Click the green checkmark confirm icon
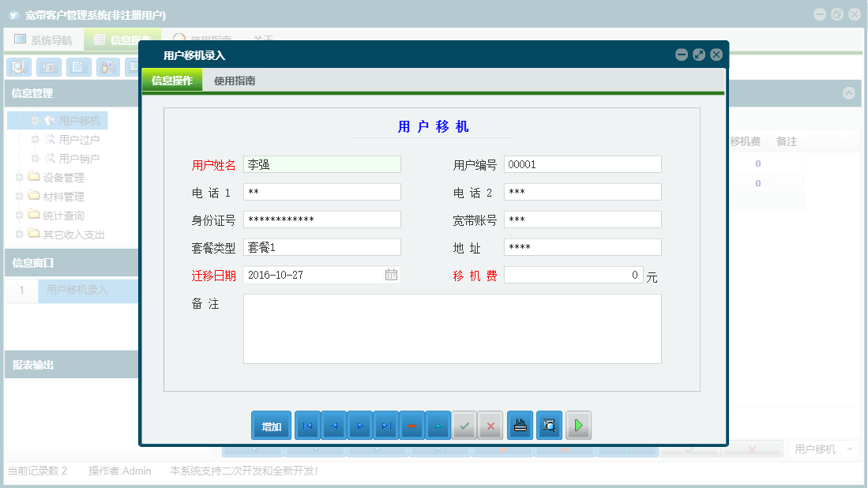Image resolution: width=868 pixels, height=488 pixels. 464,425
